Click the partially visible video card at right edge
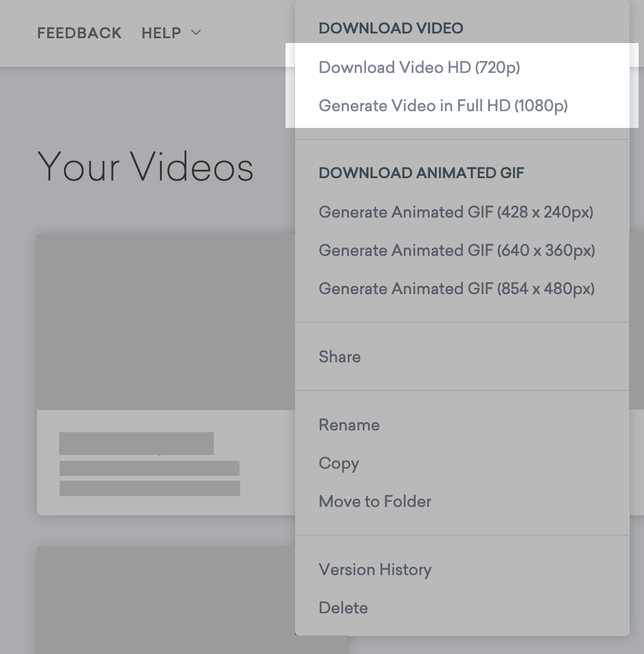The image size is (644, 654). coord(636,321)
